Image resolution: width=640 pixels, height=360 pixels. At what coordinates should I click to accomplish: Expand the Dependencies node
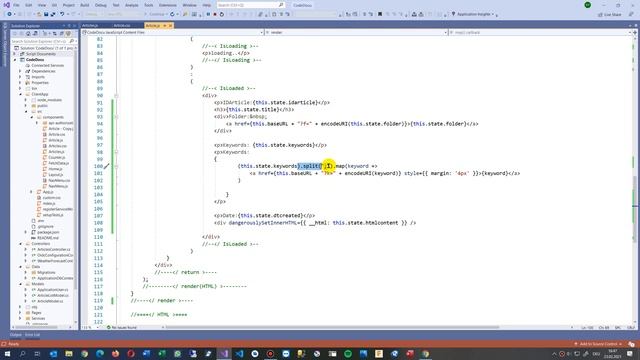[20, 71]
